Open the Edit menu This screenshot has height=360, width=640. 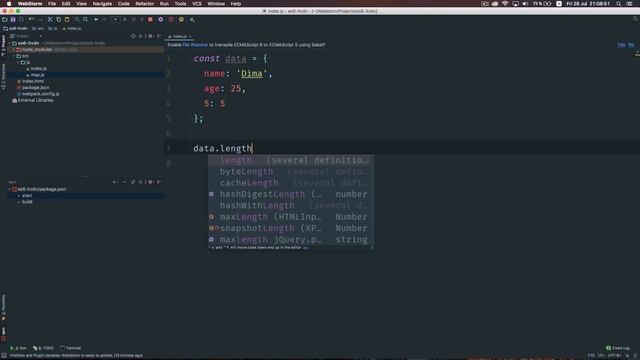click(66, 4)
